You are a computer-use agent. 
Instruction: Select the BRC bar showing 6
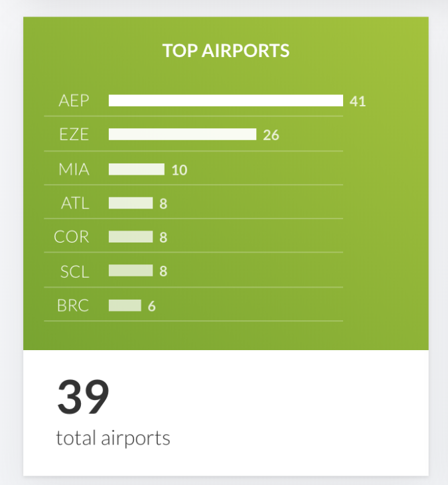125,306
